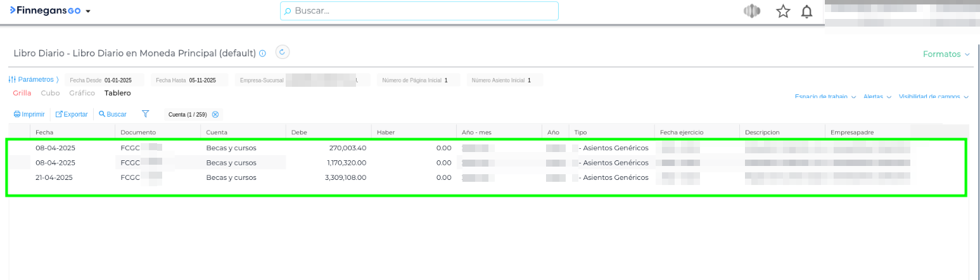Open notifications bell
The height and width of the screenshot is (280, 980).
806,11
